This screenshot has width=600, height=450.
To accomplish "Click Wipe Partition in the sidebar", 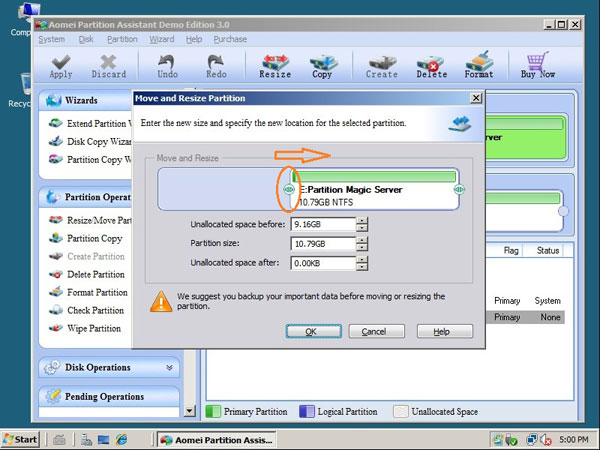I will (x=93, y=328).
